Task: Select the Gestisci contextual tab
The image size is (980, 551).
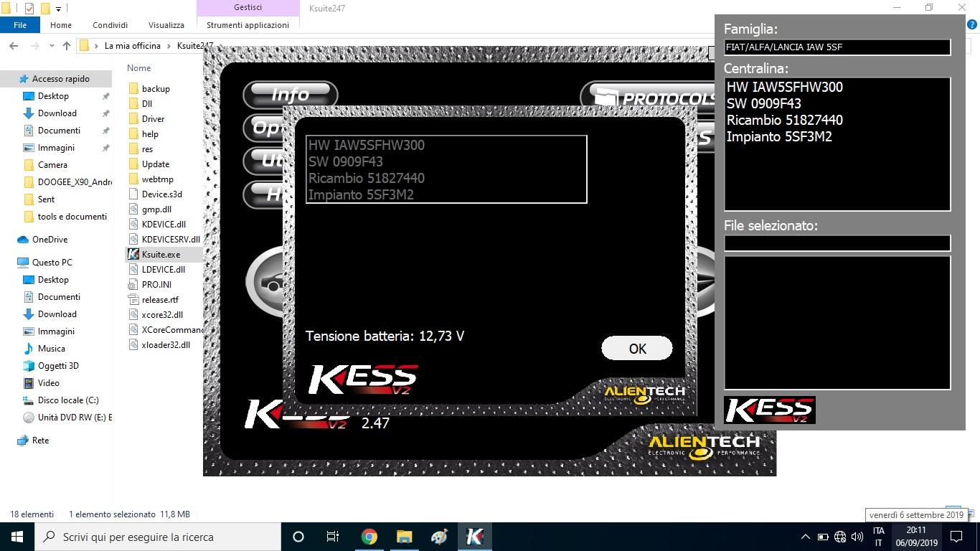Action: coord(248,7)
